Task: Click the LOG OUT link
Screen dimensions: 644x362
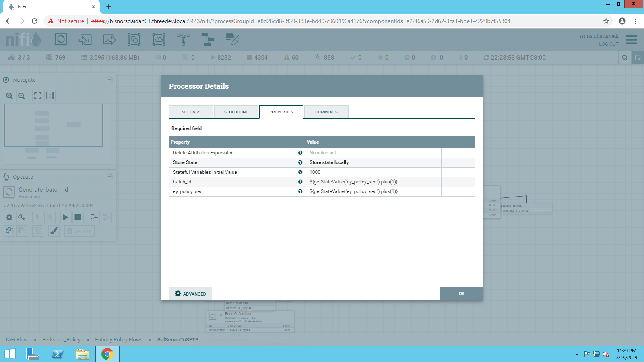Action: tap(608, 44)
